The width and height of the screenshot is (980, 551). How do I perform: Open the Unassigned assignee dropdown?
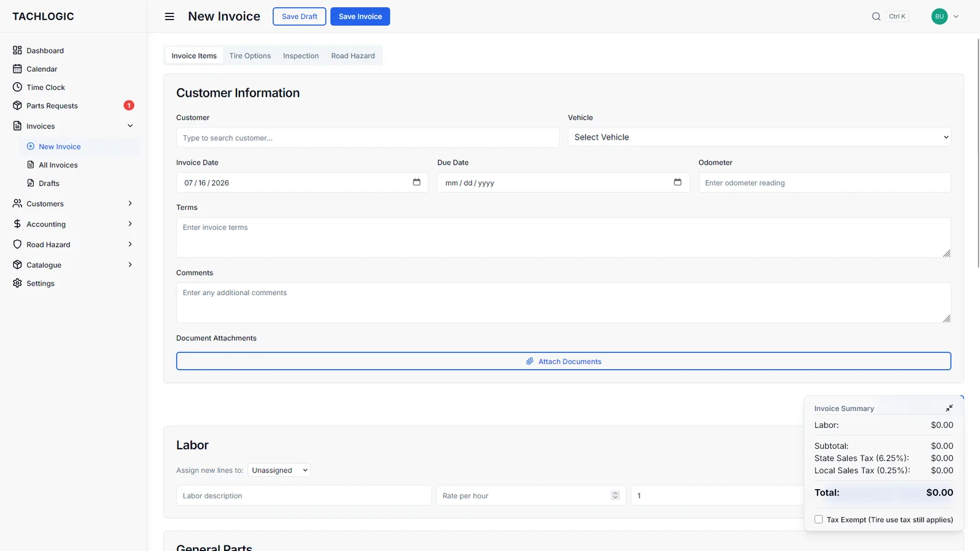click(279, 470)
